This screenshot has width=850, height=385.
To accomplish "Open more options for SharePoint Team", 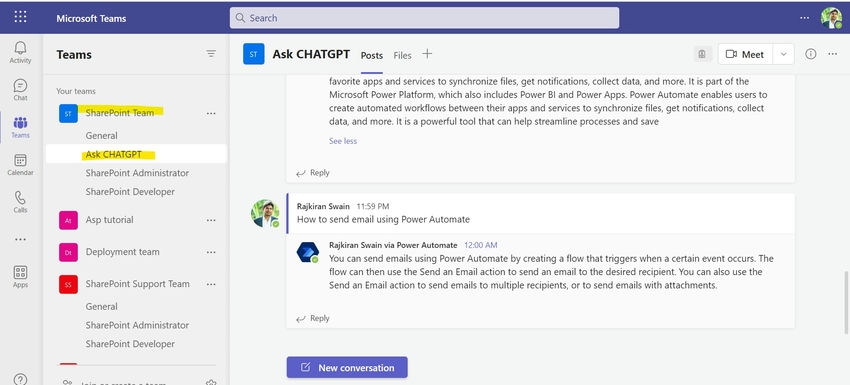I will click(211, 113).
